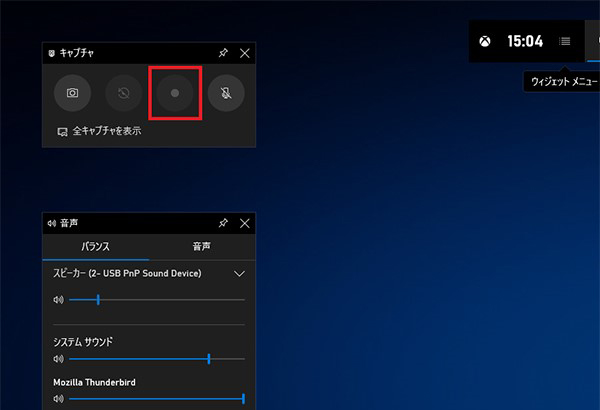Image resolution: width=600 pixels, height=410 pixels.
Task: Mute Mozilla Thunderbird audio icon
Action: click(58, 398)
